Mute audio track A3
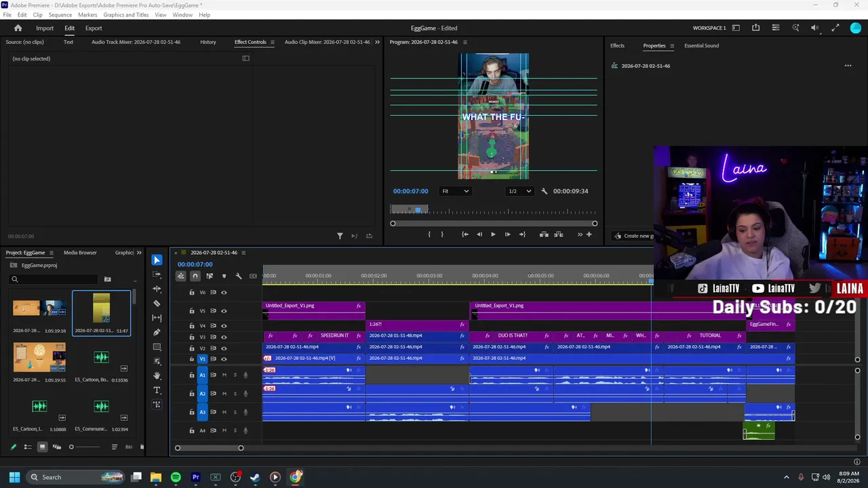 [x=224, y=412]
